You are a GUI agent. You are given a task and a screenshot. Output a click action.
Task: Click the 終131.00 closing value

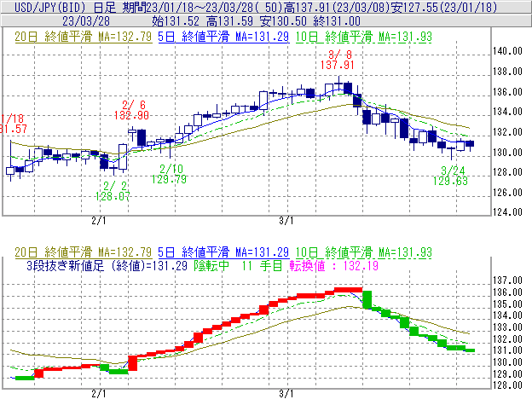pos(337,21)
